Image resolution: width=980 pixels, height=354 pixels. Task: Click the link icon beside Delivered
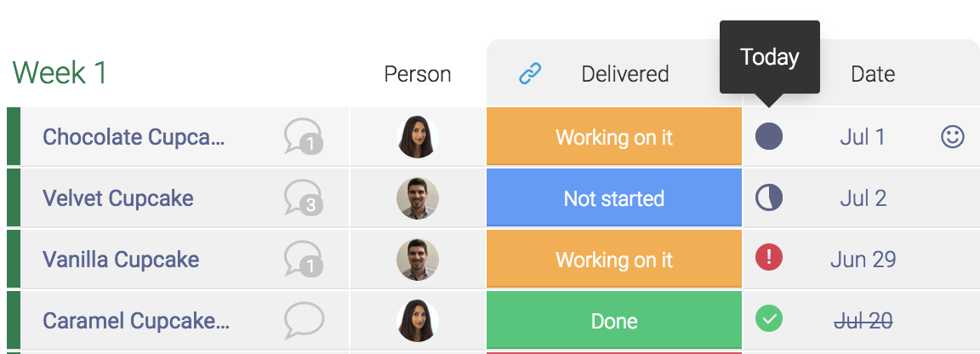[x=530, y=74]
